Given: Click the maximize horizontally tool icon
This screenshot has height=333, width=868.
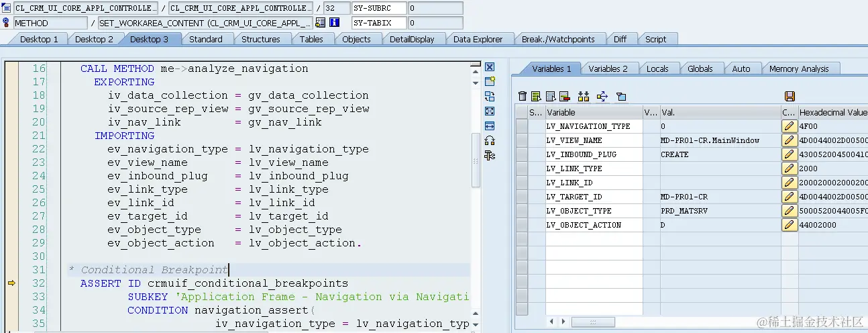Looking at the screenshot, I should click(490, 126).
